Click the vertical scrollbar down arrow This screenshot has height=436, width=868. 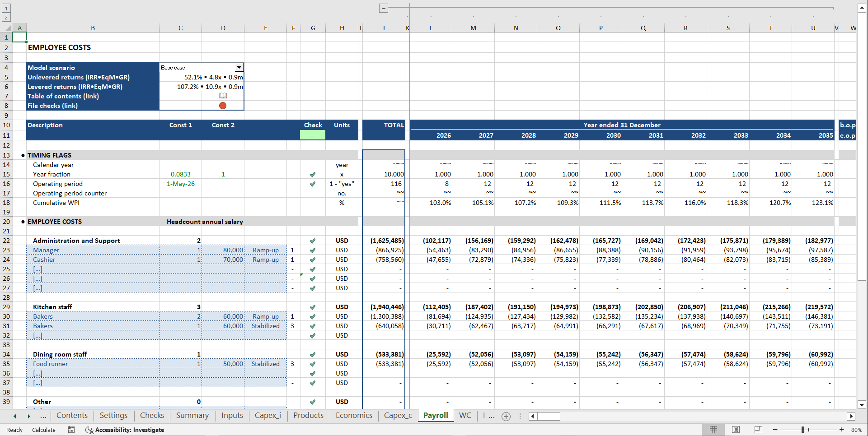pos(862,405)
